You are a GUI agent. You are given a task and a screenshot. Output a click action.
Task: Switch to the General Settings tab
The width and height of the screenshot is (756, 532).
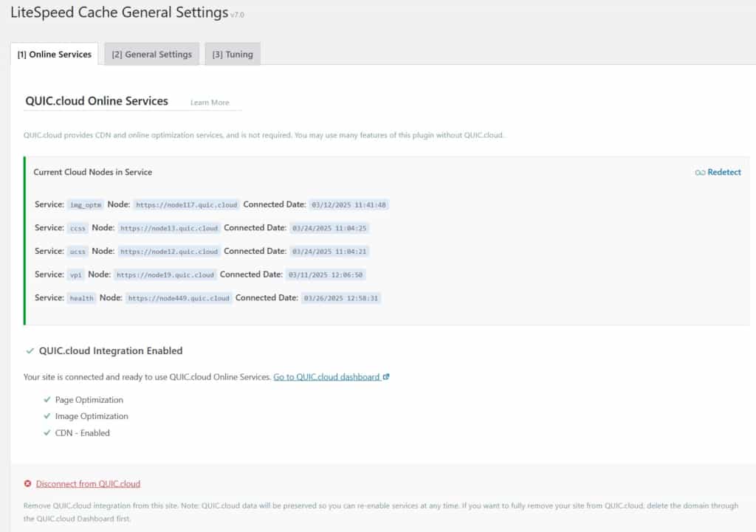pyautogui.click(x=151, y=53)
